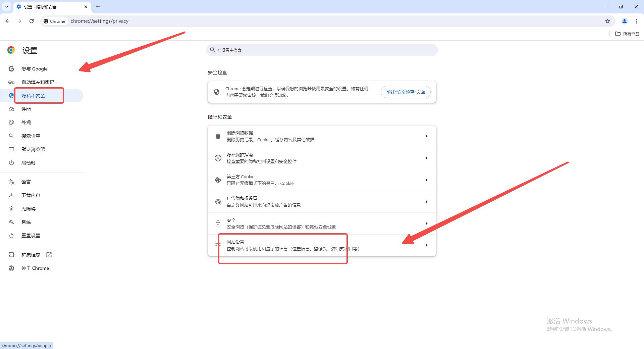Click the cookie icon in 第三方 Cookie row
This screenshot has height=349, width=644.
point(218,180)
